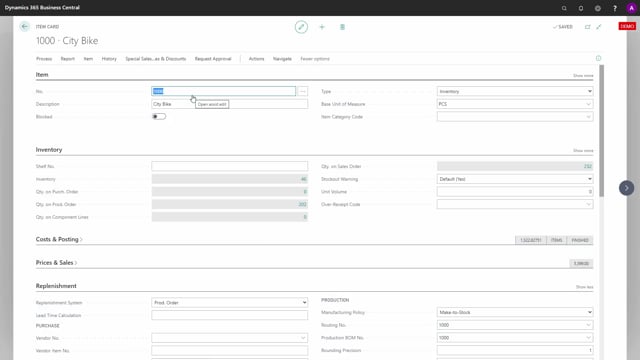640x360 pixels.
Task: Open the History menu
Action: pos(109,59)
